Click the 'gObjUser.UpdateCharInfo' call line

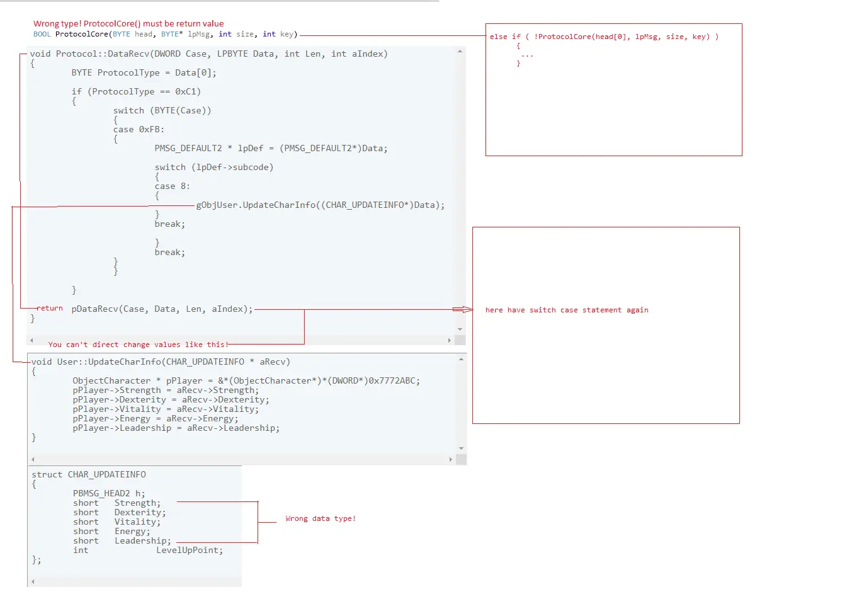[321, 205]
